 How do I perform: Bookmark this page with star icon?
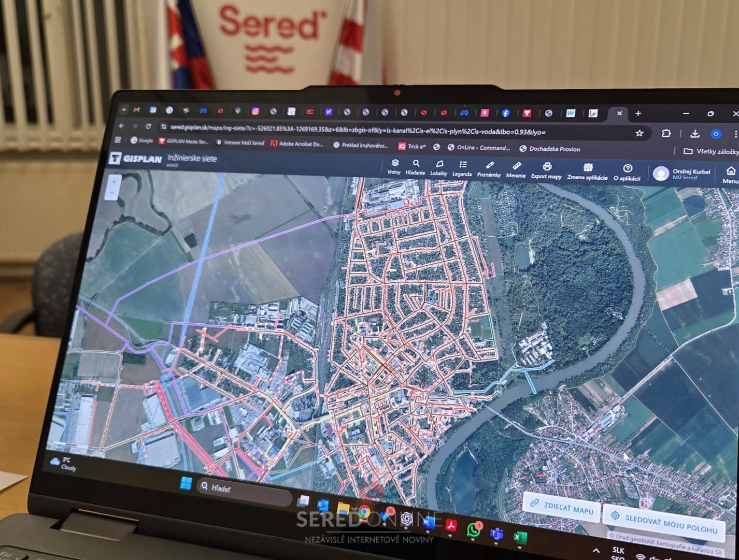[639, 133]
